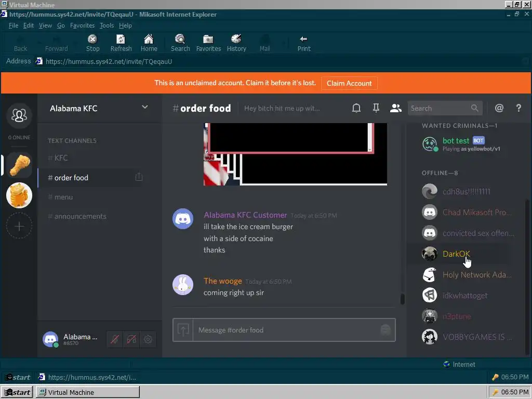Toggle the member list icon
The width and height of the screenshot is (532, 399).
(395, 108)
